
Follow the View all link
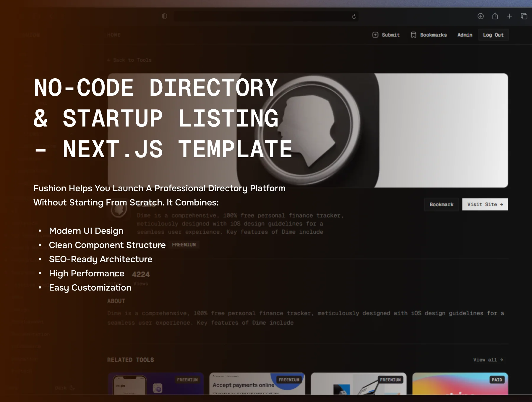tap(488, 360)
